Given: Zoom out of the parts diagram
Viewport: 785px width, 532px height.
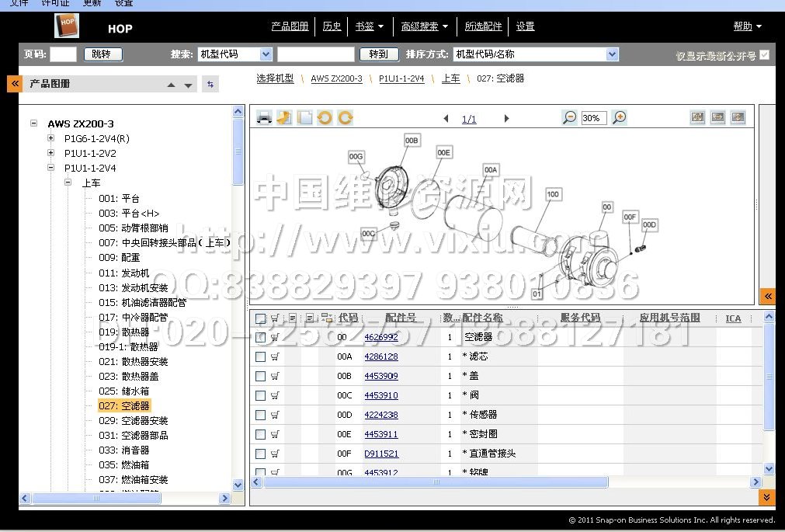Looking at the screenshot, I should click(570, 117).
